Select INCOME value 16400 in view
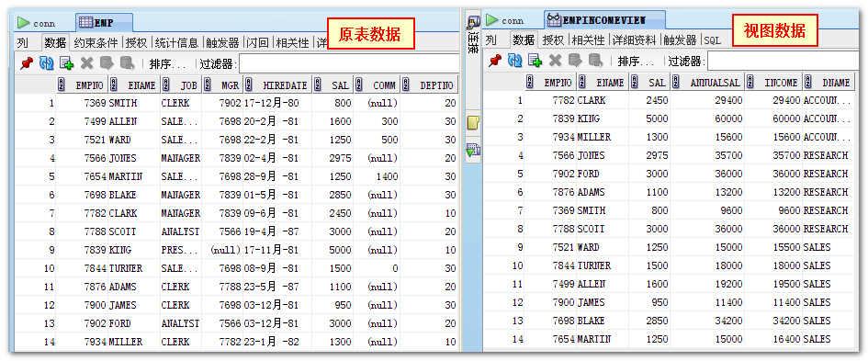The width and height of the screenshot is (868, 361). click(773, 339)
